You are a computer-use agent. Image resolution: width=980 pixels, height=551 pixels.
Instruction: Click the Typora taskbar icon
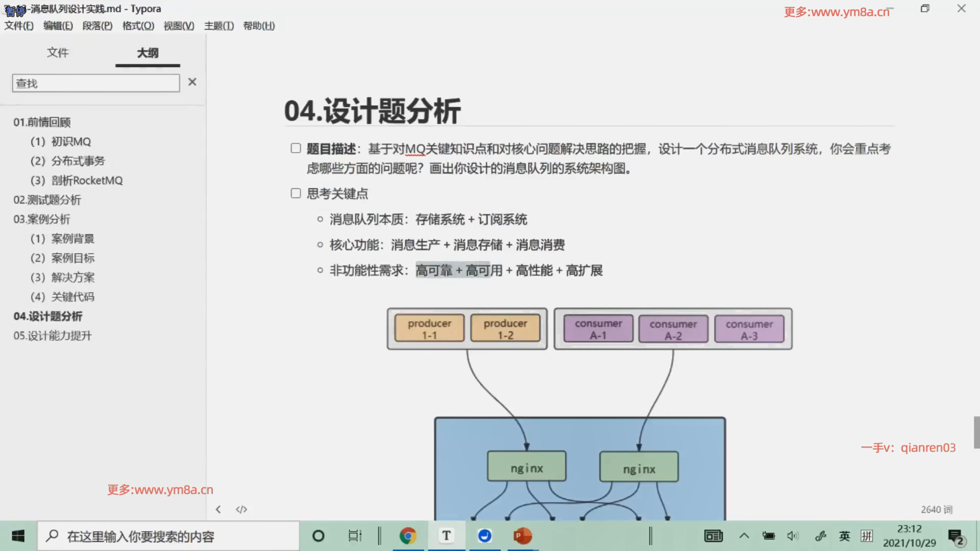[x=447, y=536]
